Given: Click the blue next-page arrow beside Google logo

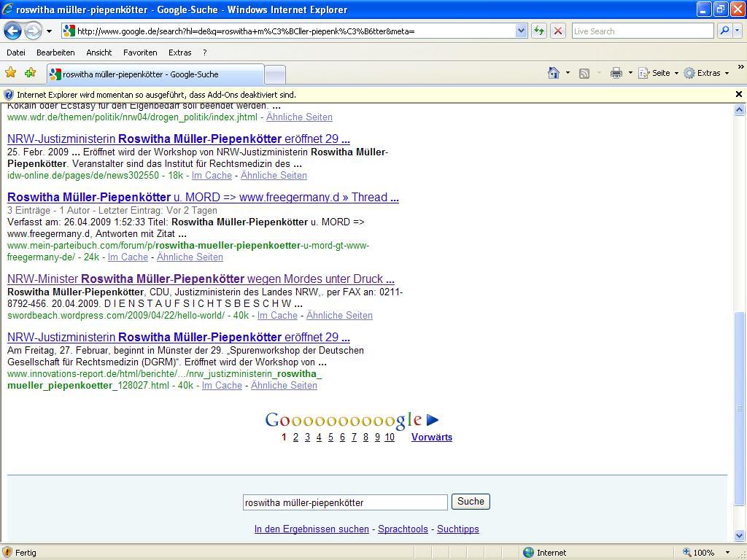Looking at the screenshot, I should (432, 420).
